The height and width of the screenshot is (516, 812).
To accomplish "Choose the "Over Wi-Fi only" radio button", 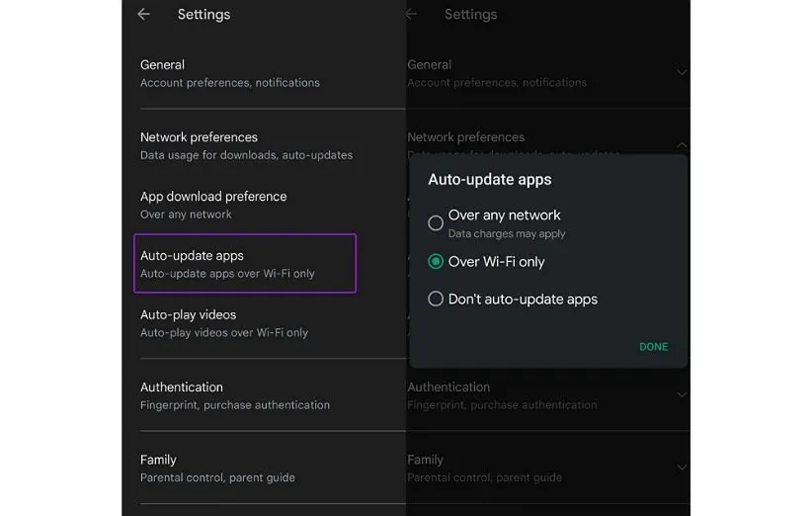I will (x=436, y=262).
